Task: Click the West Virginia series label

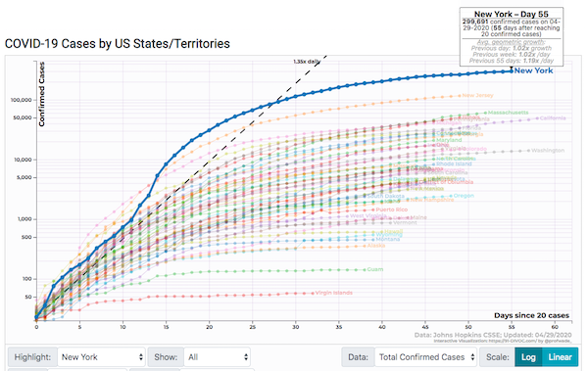Action: [367, 216]
